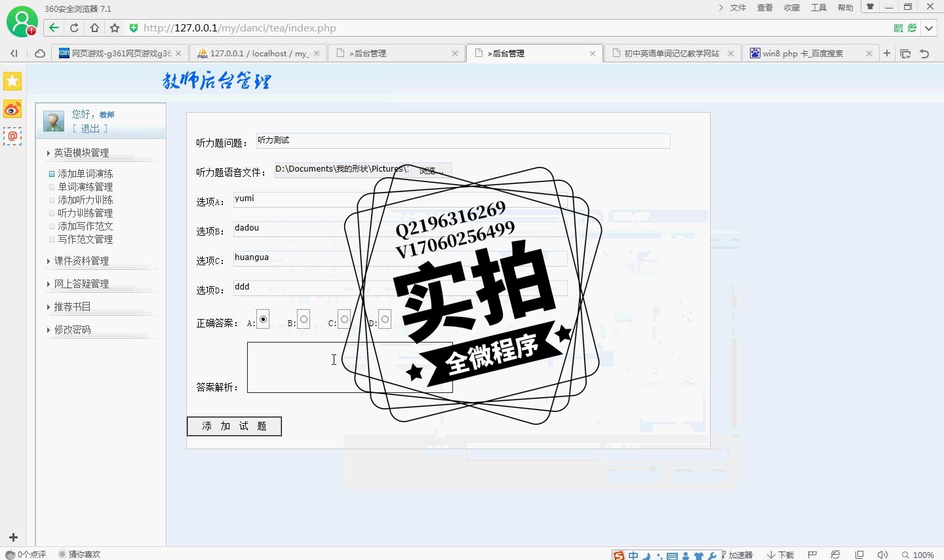Viewport: 944px width, 560px height.
Task: Click the 浏览 file browse button
Action: (x=431, y=170)
